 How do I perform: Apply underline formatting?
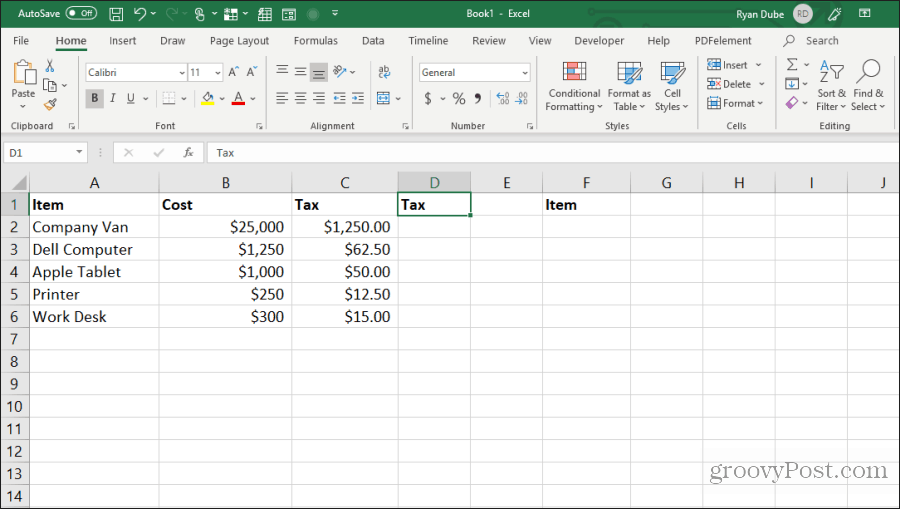pyautogui.click(x=131, y=98)
